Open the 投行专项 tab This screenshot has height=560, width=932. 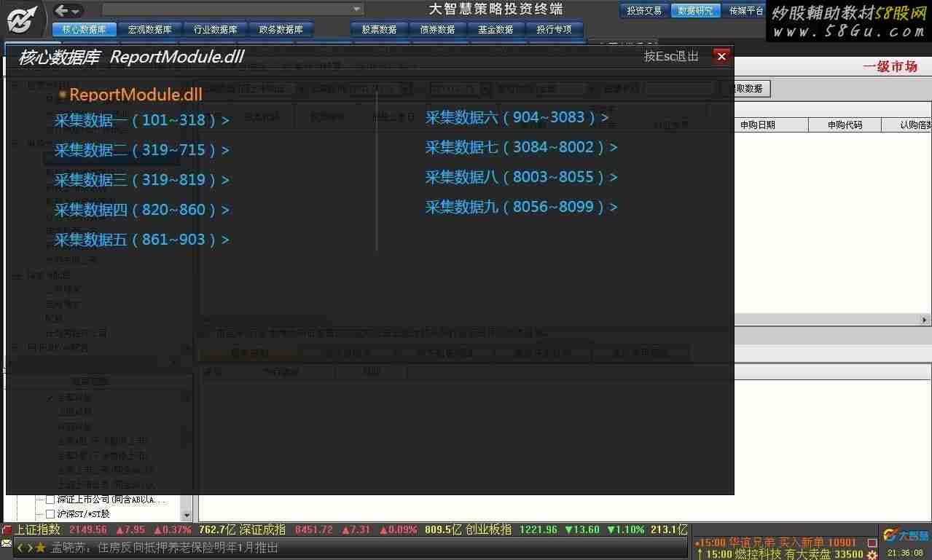(x=554, y=29)
